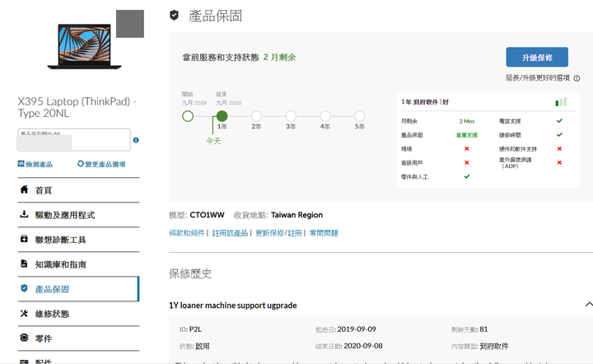This screenshot has width=593, height=364.
Task: Click the serial number input field
Action: 74,139
